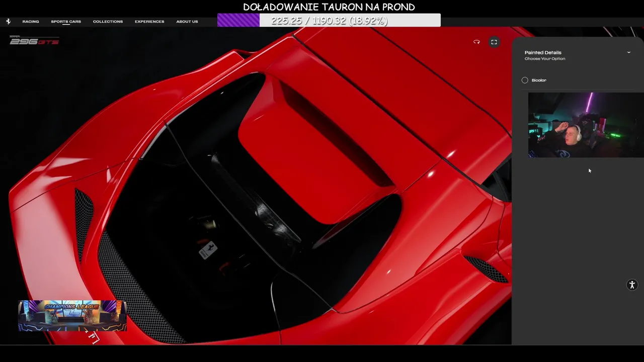The width and height of the screenshot is (644, 362).
Task: Select the Bicolor option
Action: click(525, 80)
